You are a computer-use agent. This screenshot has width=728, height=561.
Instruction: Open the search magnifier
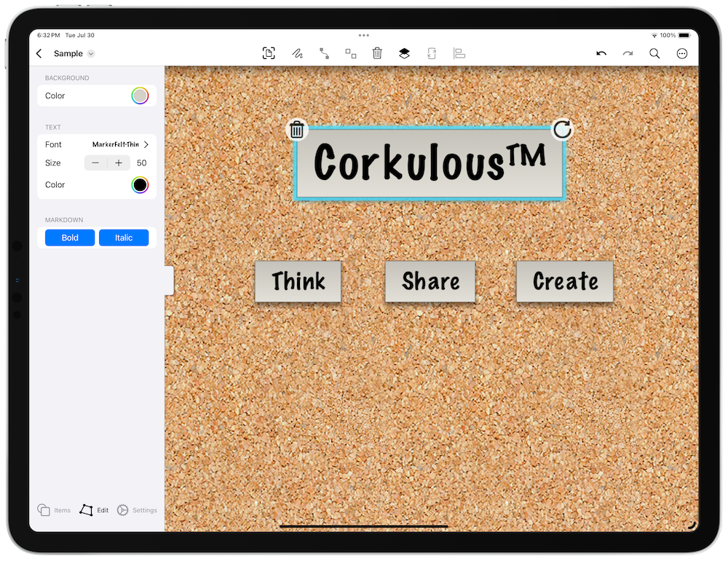pyautogui.click(x=654, y=53)
